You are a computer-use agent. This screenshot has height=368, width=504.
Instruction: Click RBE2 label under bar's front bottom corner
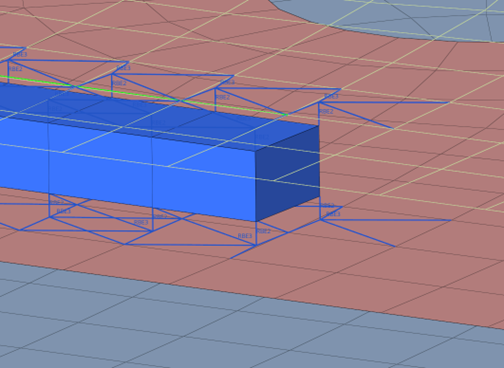(264, 231)
